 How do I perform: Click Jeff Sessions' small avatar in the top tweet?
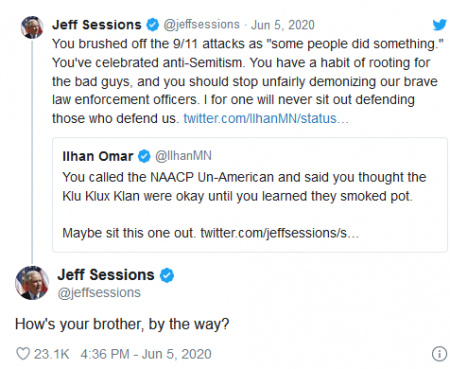(x=32, y=27)
